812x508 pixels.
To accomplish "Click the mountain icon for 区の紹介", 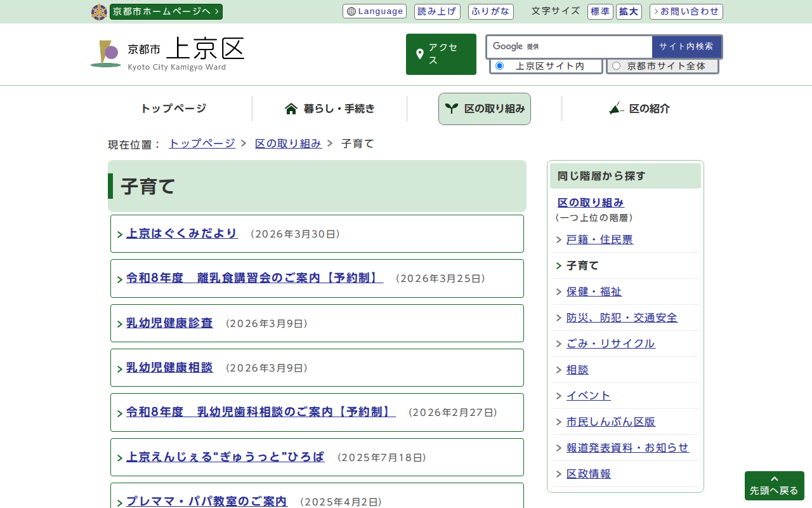I will point(616,109).
